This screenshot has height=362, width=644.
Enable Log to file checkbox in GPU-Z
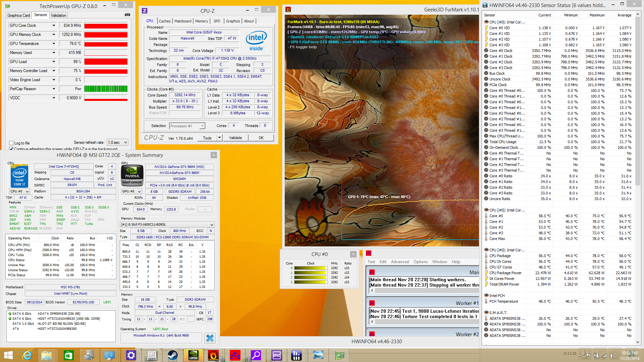pyautogui.click(x=11, y=143)
